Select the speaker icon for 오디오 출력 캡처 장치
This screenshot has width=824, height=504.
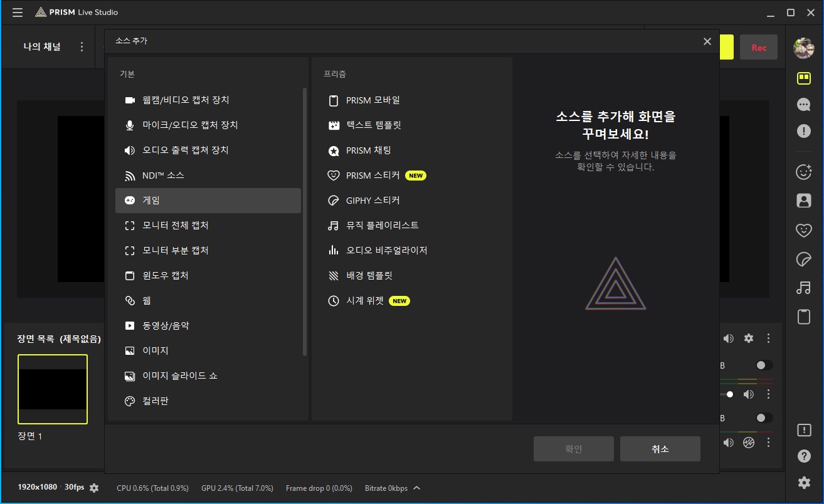pyautogui.click(x=130, y=150)
